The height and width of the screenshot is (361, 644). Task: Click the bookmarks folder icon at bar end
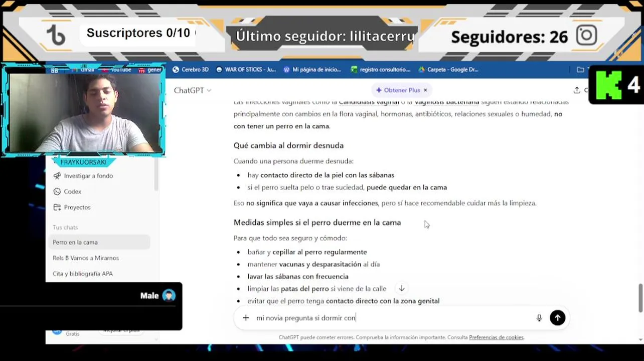pyautogui.click(x=580, y=70)
